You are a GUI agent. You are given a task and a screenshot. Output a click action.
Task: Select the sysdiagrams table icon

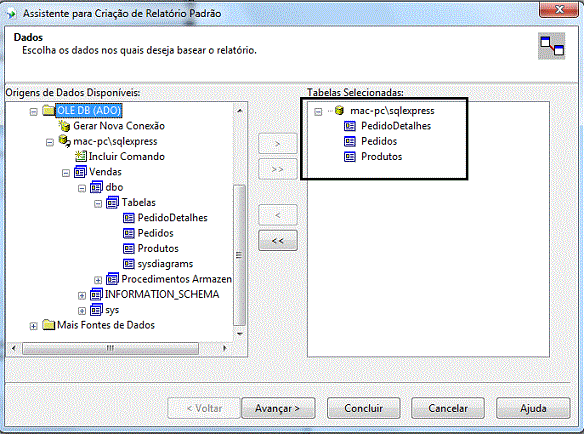pos(129,264)
